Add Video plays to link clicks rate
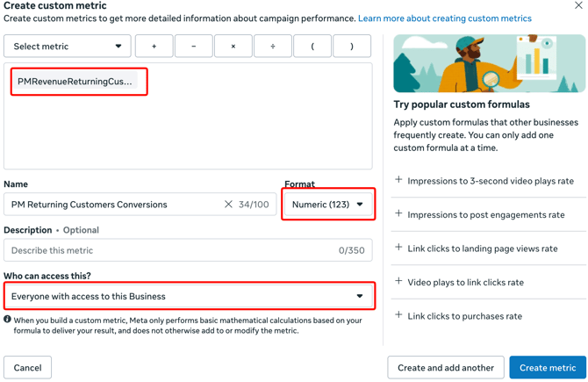Screen dimensions: 588x382 pyautogui.click(x=489, y=282)
